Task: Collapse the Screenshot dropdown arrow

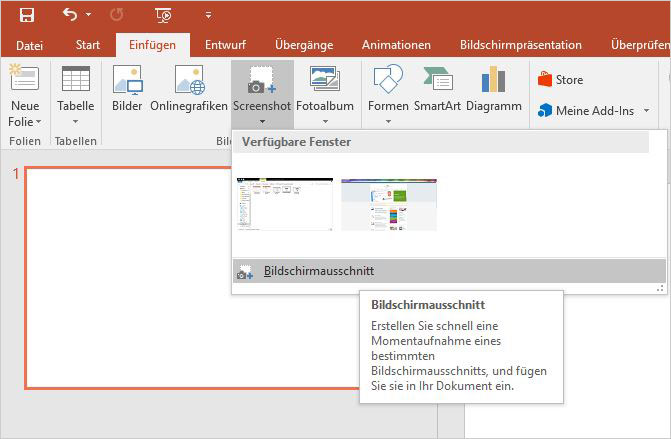Action: (262, 122)
